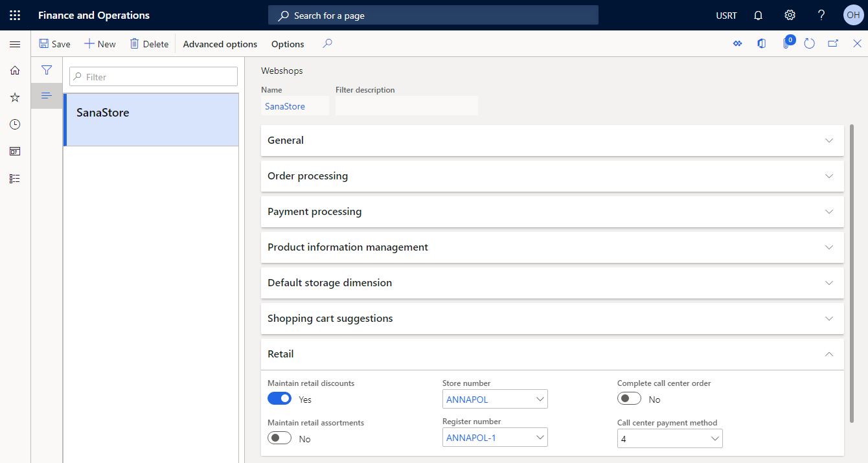Click the search magnifier in the action bar
Screen dimensions: 868x463
[328, 44]
